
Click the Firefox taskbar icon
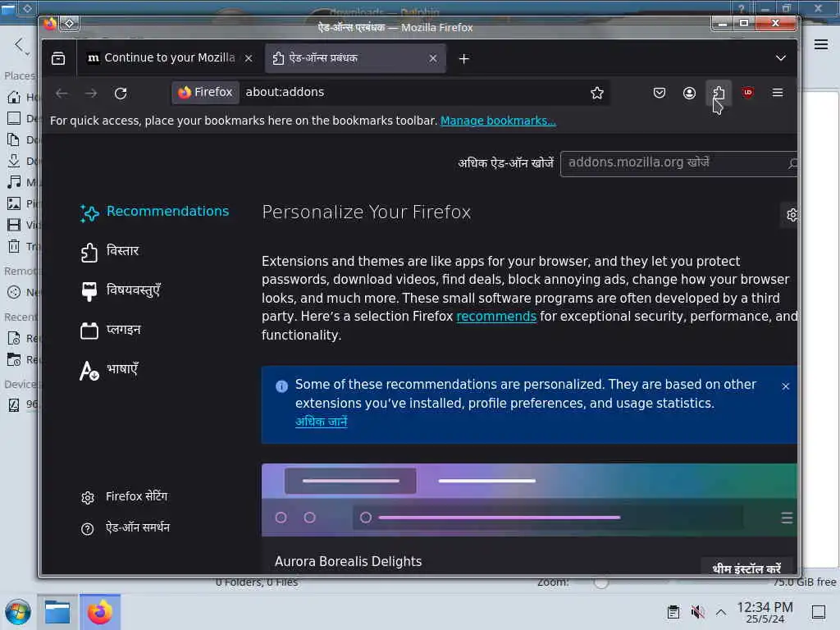pyautogui.click(x=99, y=612)
